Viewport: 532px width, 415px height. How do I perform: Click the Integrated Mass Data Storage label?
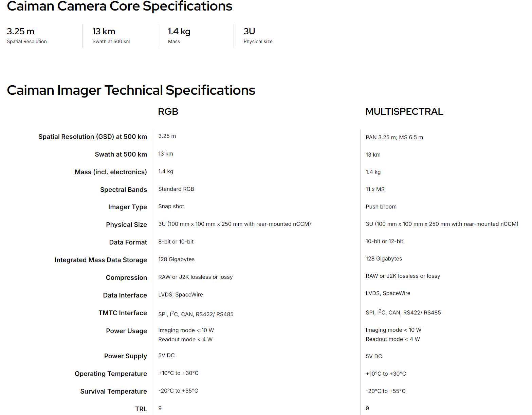click(x=101, y=260)
